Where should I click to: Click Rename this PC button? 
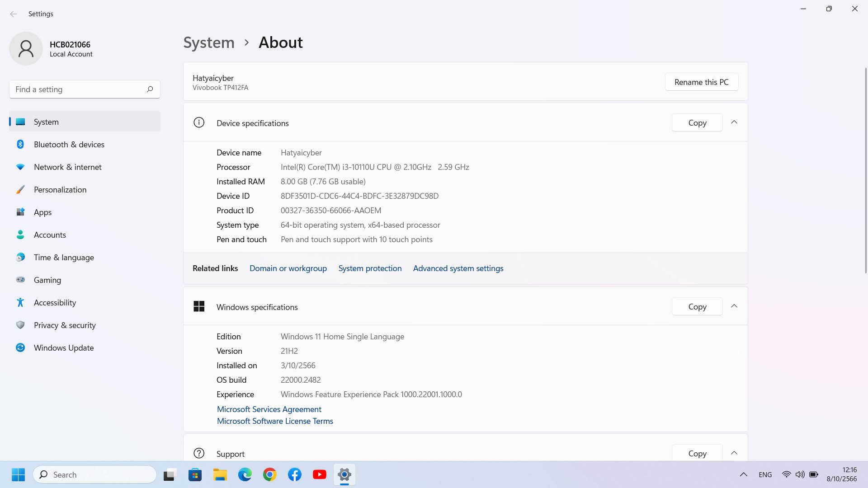[x=702, y=82]
